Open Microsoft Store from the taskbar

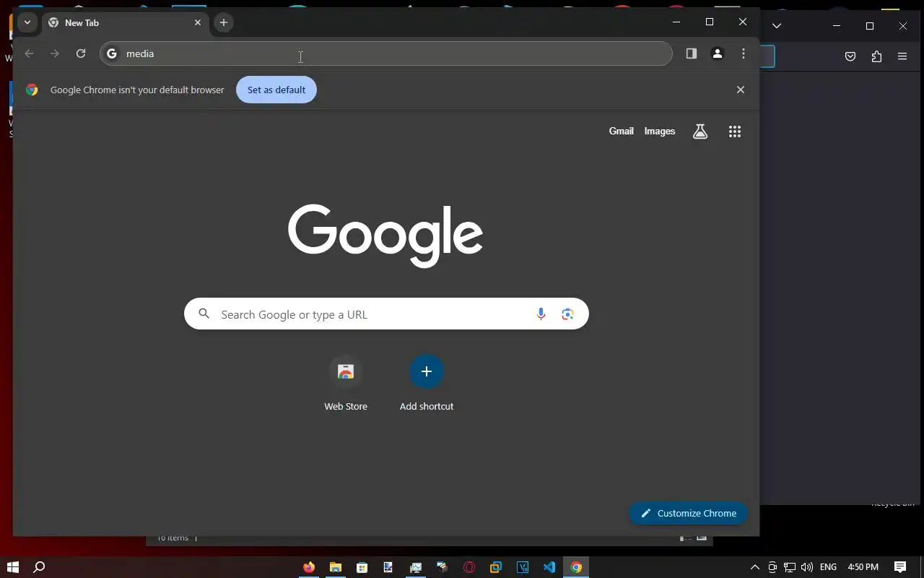click(x=362, y=567)
